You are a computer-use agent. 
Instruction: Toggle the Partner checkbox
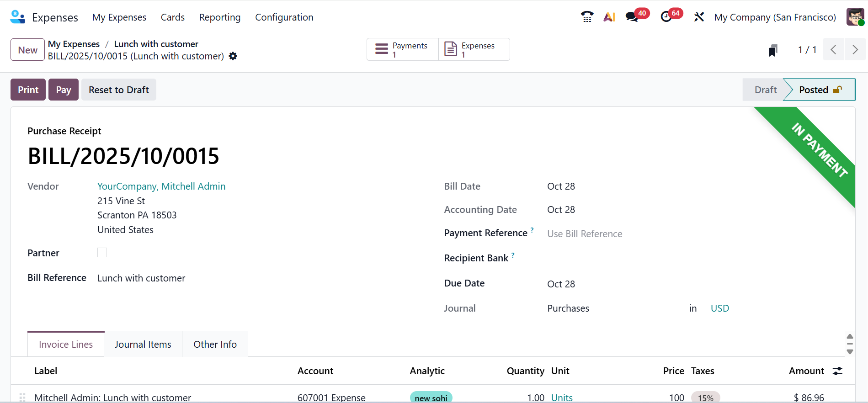(102, 253)
